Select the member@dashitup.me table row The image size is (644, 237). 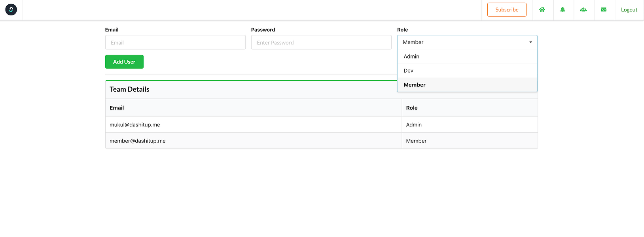[x=138, y=141]
